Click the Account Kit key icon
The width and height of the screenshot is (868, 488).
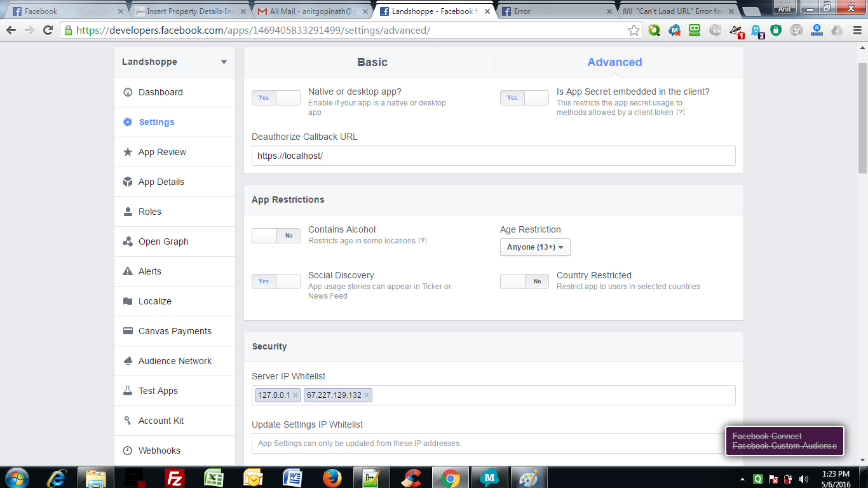click(127, 421)
